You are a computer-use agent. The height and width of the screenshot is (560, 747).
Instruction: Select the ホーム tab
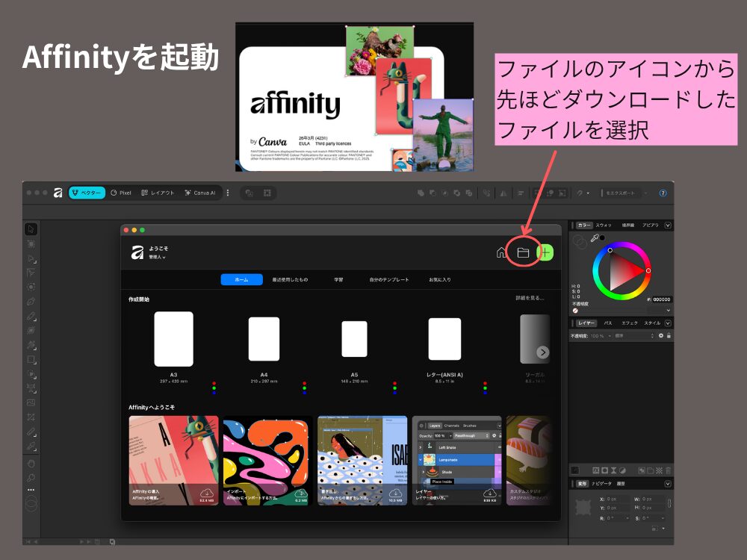pyautogui.click(x=241, y=279)
